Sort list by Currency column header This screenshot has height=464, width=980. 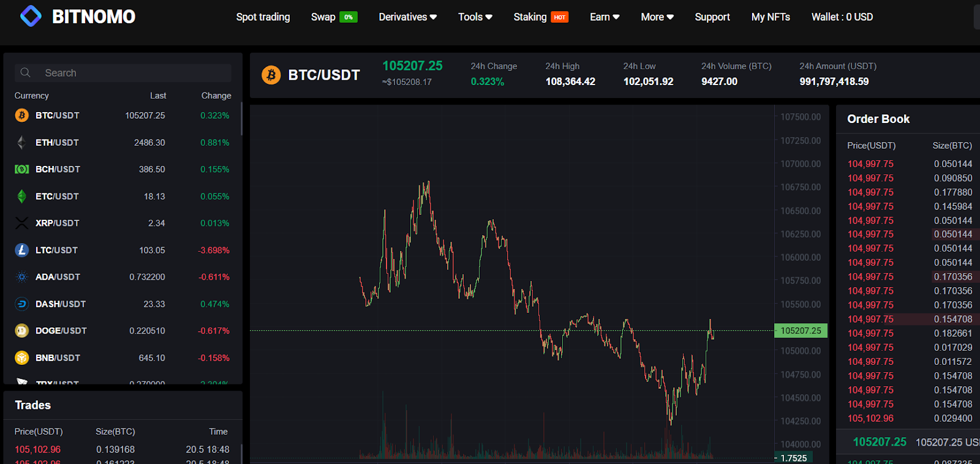(x=32, y=95)
